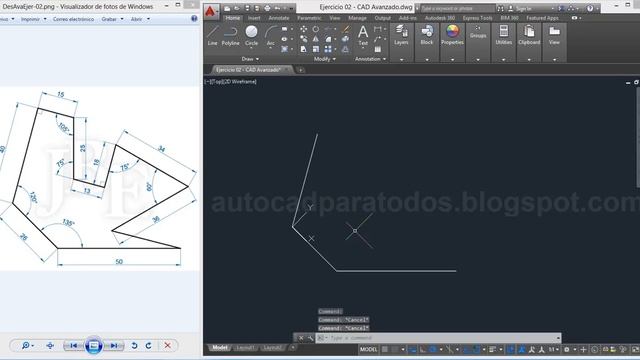The width and height of the screenshot is (640, 360).
Task: Click next image button in photo viewer
Action: (x=114, y=346)
